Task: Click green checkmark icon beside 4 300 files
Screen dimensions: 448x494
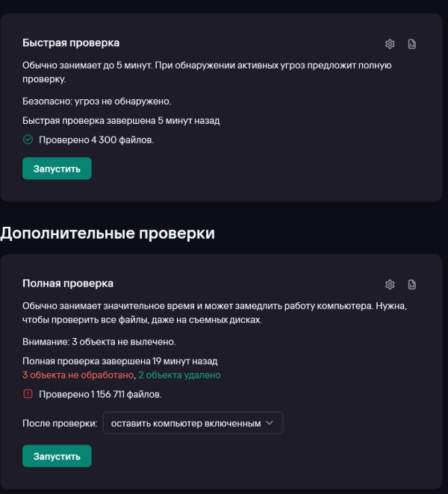Action: (x=28, y=139)
